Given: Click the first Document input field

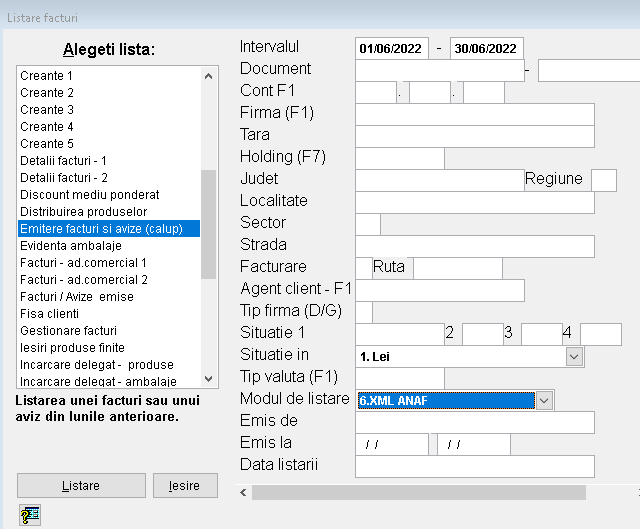Looking at the screenshot, I should pyautogui.click(x=440, y=71).
